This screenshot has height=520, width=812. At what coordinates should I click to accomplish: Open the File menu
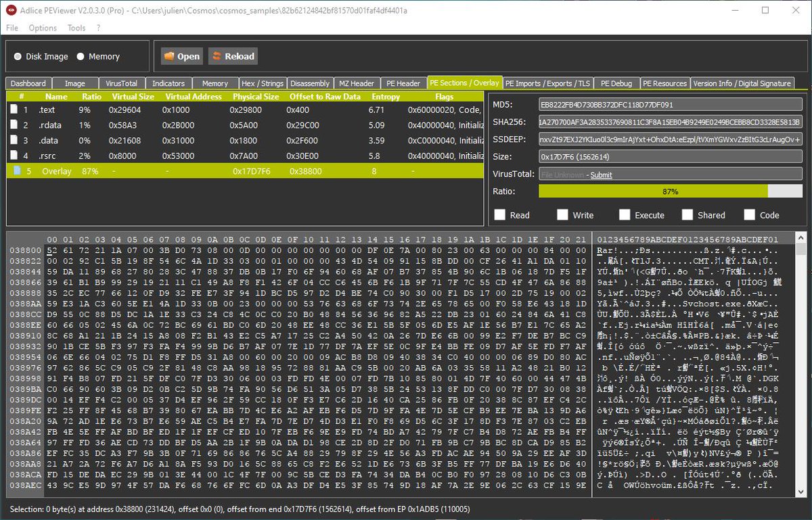[12, 28]
